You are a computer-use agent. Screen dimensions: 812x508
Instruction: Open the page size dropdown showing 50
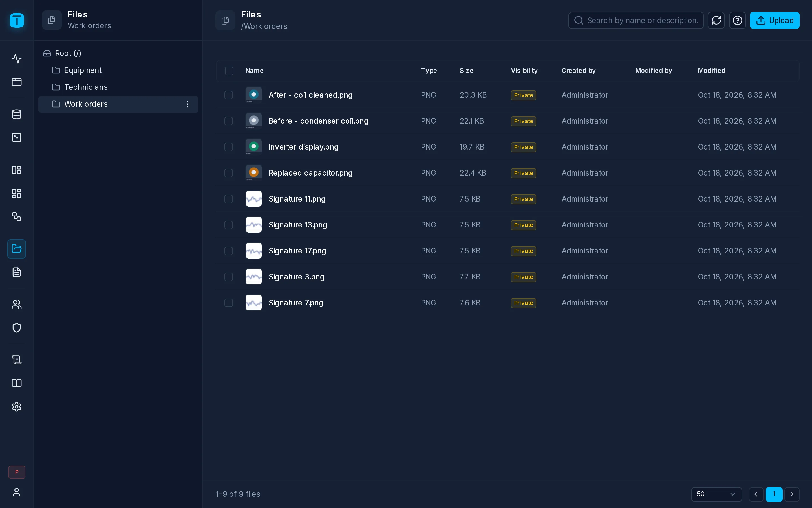tap(716, 494)
